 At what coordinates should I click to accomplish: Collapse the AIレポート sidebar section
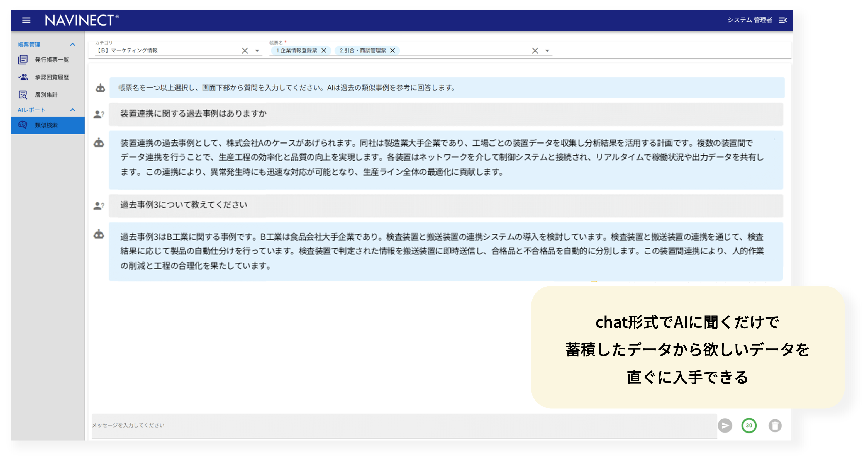(x=73, y=110)
